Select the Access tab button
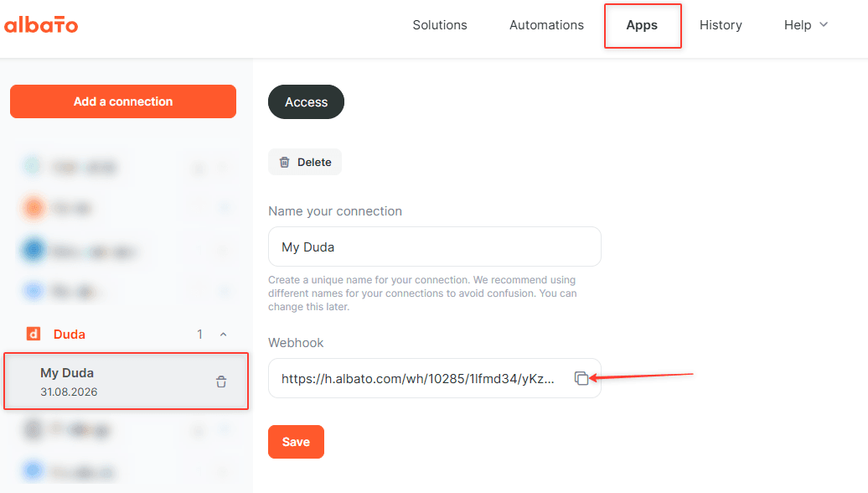 point(306,102)
